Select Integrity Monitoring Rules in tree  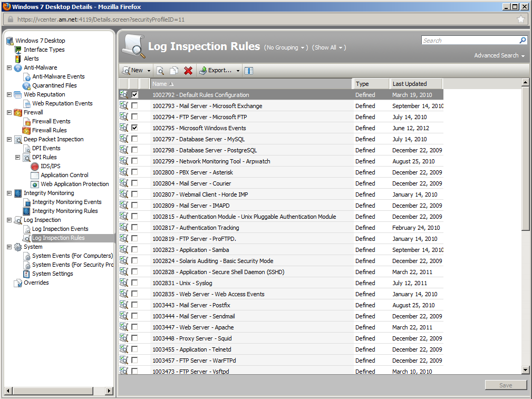(65, 211)
